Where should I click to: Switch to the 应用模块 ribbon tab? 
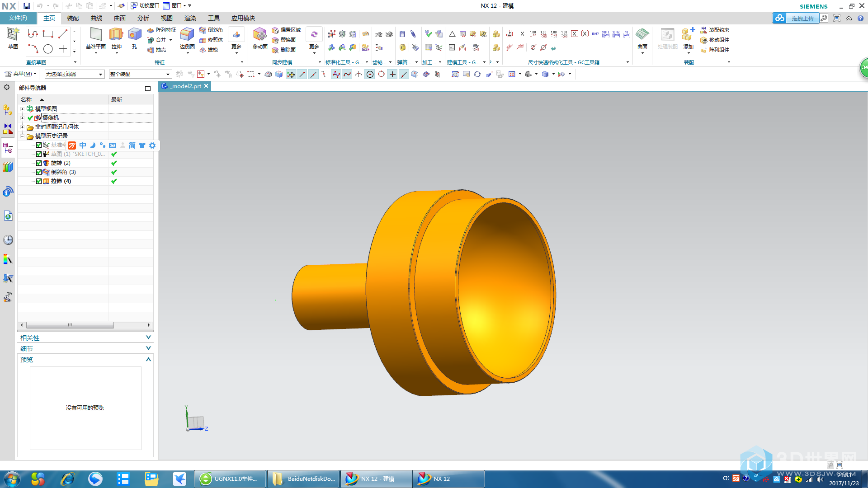[243, 18]
